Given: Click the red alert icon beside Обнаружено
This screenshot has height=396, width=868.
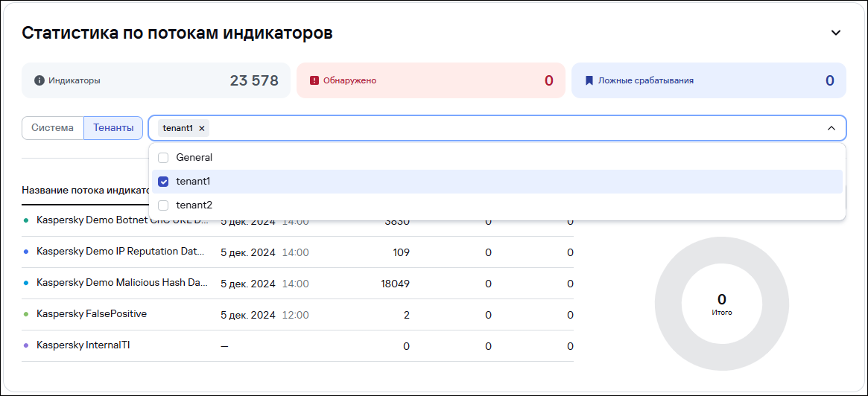Looking at the screenshot, I should pyautogui.click(x=314, y=80).
